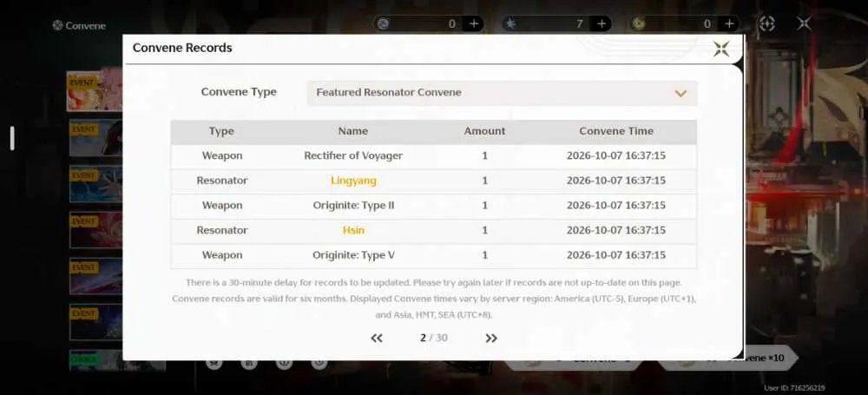Open the circular target icon in top bar
Image resolution: width=868 pixels, height=395 pixels.
(x=766, y=23)
